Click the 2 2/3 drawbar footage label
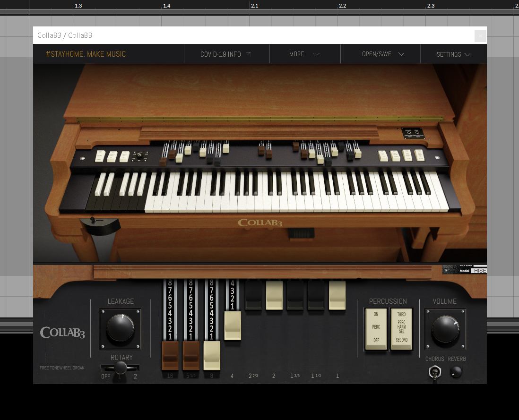519x420 pixels. (x=253, y=376)
